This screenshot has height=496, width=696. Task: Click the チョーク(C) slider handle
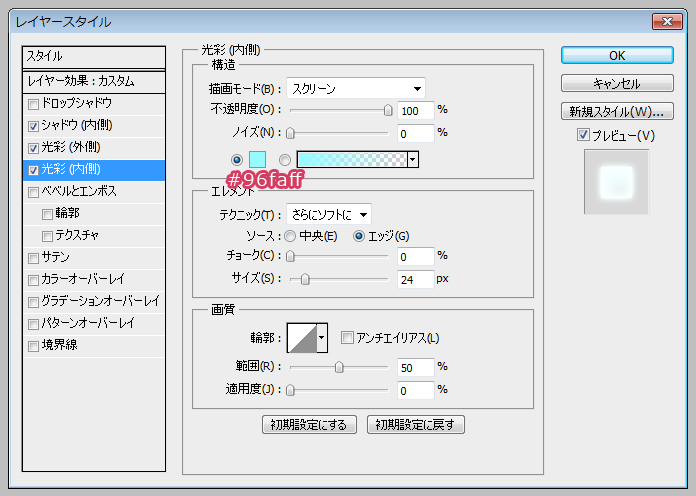pos(290,256)
